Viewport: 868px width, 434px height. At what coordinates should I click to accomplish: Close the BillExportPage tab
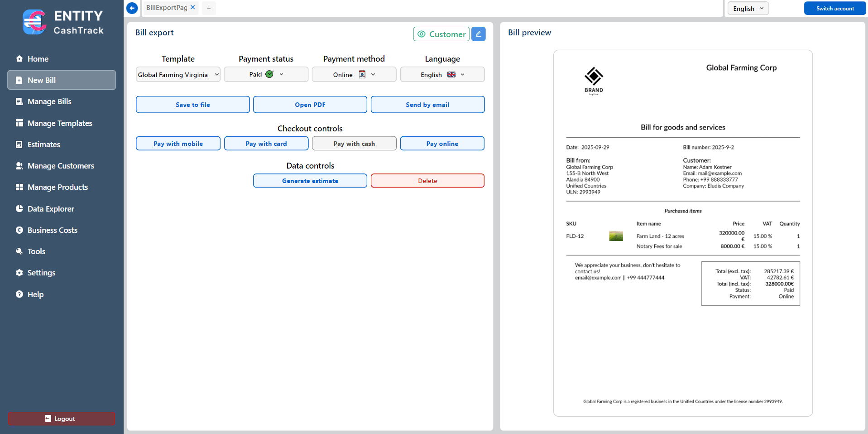tap(193, 7)
